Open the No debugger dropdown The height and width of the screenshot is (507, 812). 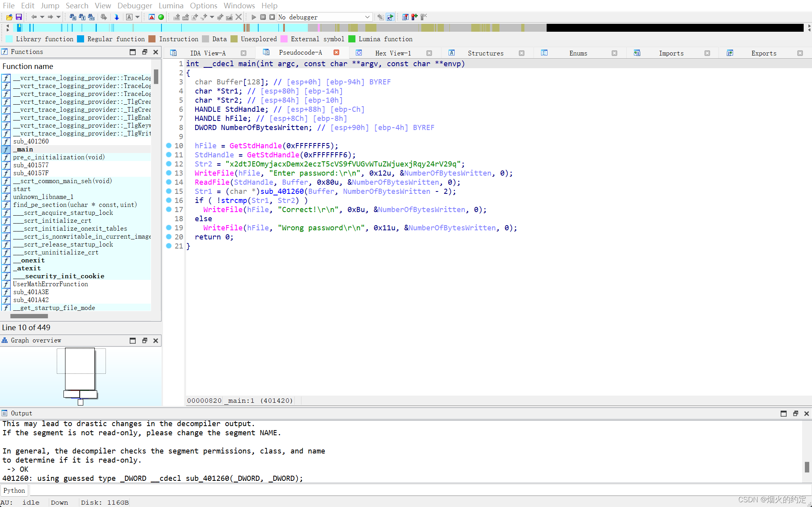tap(367, 17)
